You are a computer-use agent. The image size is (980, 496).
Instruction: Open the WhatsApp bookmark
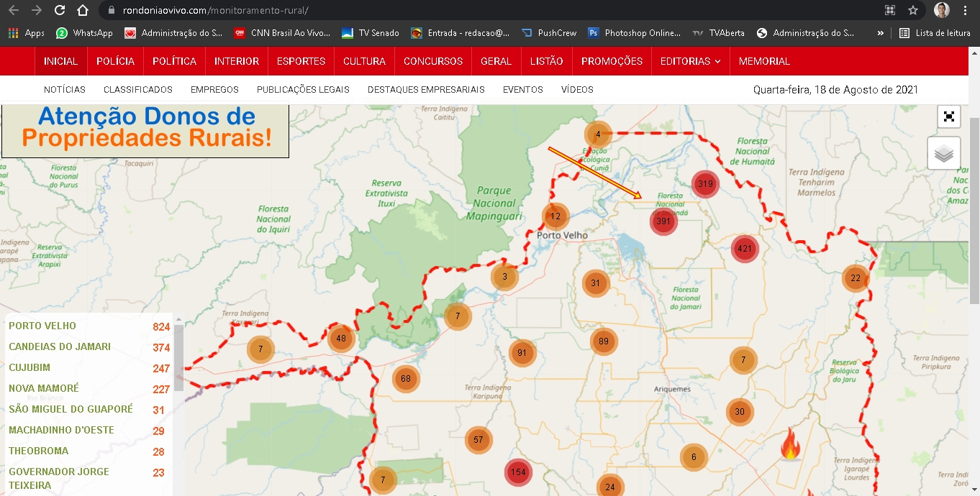85,33
